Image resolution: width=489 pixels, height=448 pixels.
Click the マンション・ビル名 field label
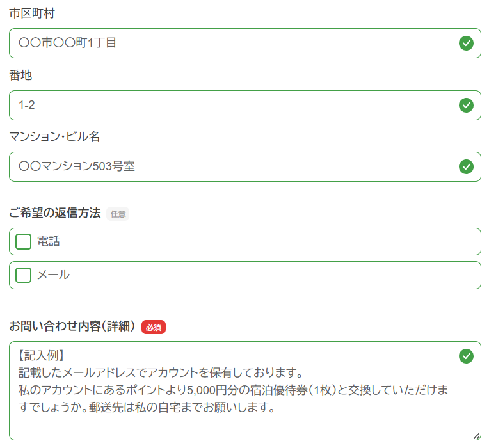(54, 136)
